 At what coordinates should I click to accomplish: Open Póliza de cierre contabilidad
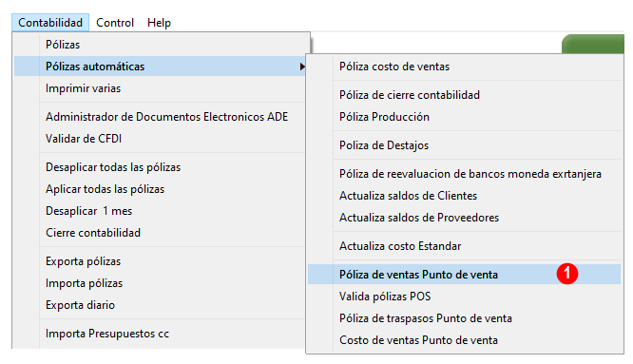tap(464, 95)
